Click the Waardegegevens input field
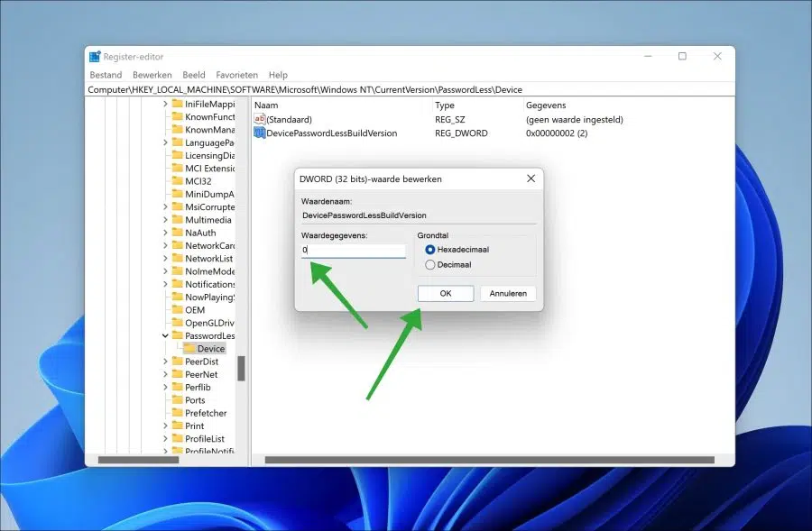This screenshot has height=531, width=812. pyautogui.click(x=353, y=250)
